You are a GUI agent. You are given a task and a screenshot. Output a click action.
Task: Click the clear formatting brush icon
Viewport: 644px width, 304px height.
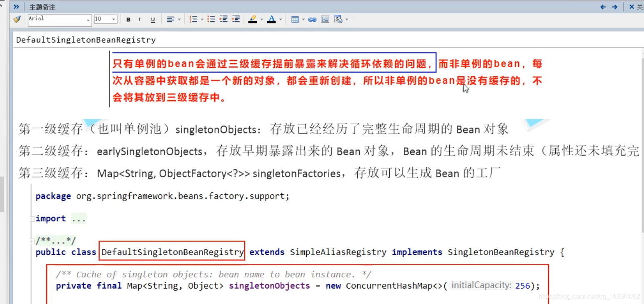pyautogui.click(x=17, y=19)
